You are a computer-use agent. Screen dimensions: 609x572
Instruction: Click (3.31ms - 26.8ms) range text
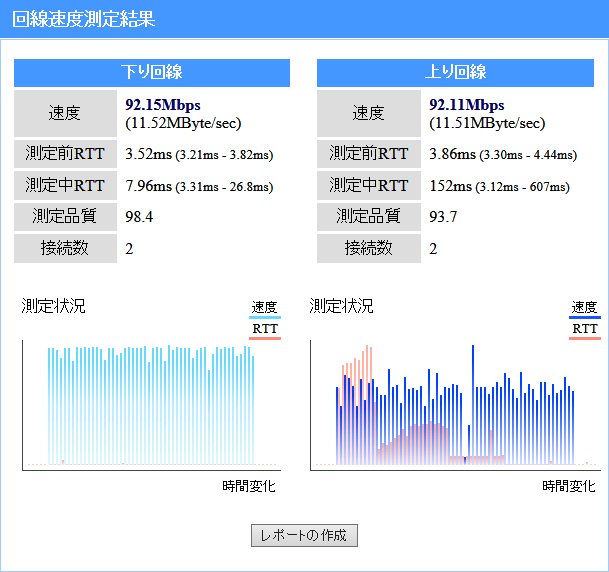pos(224,187)
